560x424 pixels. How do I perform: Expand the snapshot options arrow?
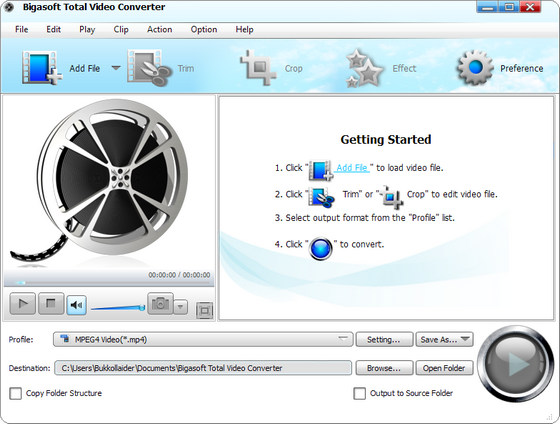tap(181, 306)
